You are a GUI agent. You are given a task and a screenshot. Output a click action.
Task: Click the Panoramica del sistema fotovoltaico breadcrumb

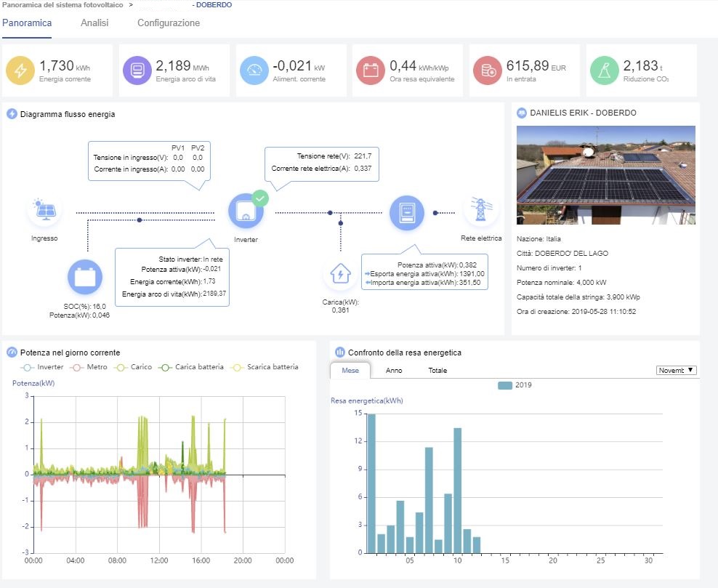pyautogui.click(x=62, y=5)
